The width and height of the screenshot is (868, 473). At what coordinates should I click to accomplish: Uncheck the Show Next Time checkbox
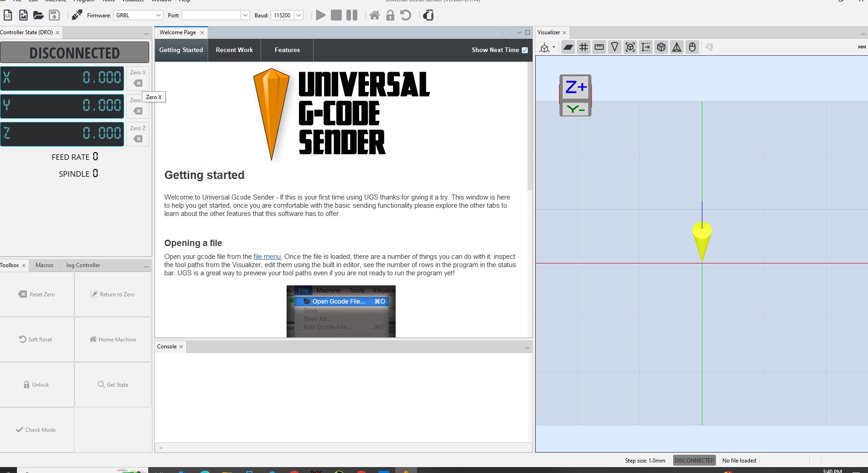[525, 50]
